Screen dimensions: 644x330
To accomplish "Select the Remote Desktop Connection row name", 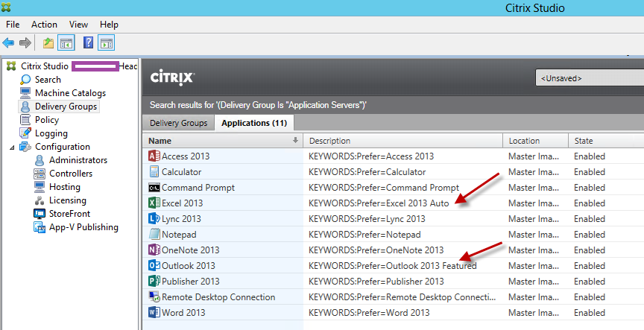I will tap(218, 296).
